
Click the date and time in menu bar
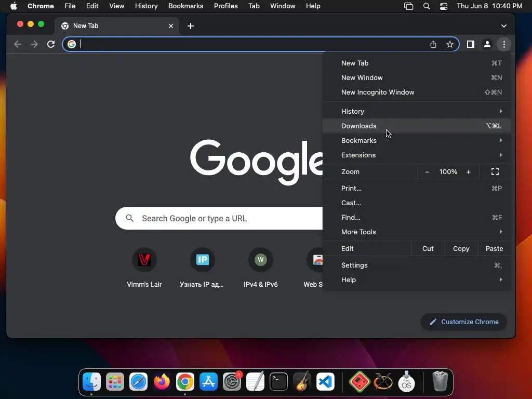click(x=489, y=6)
